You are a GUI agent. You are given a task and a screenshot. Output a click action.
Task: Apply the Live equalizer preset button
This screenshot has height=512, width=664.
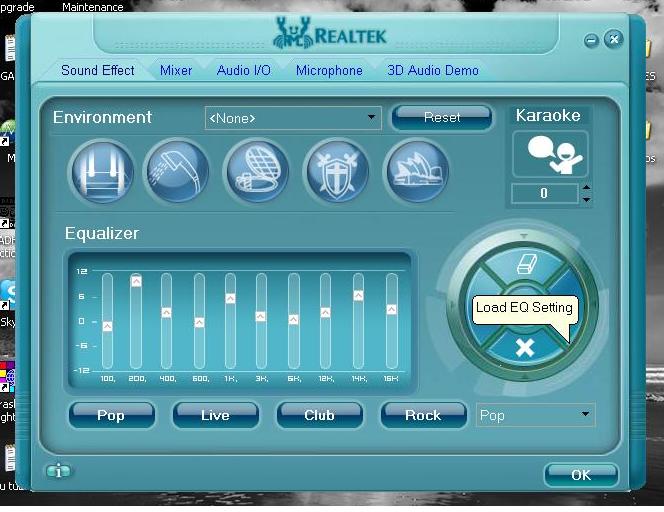215,415
